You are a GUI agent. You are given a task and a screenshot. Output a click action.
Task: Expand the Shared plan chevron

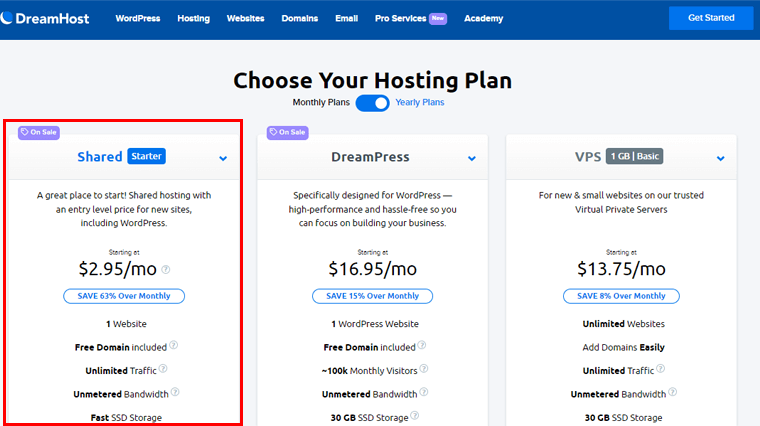point(223,158)
